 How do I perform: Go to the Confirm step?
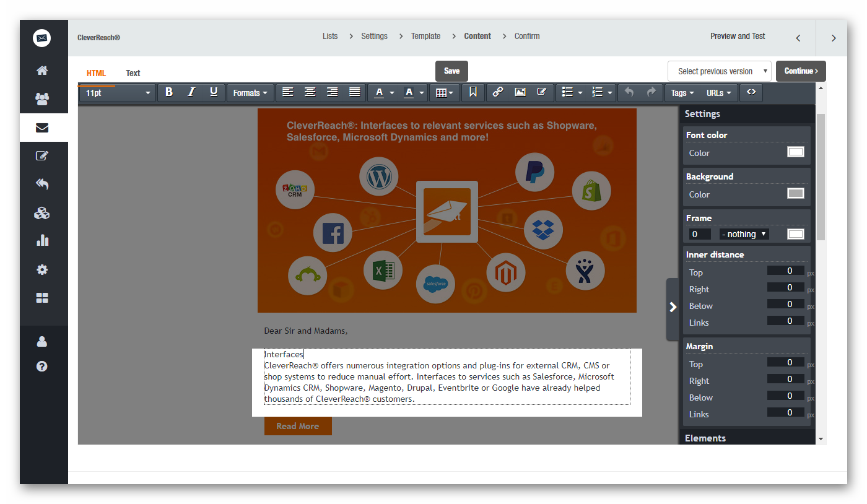[x=527, y=36]
